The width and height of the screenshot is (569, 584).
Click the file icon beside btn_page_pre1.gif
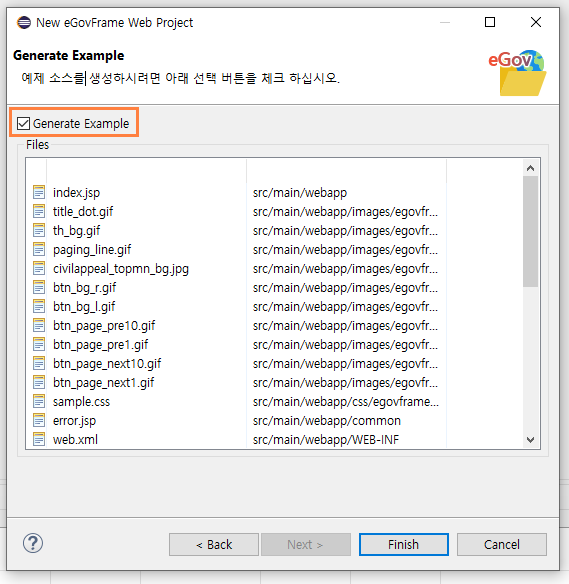tap(39, 344)
